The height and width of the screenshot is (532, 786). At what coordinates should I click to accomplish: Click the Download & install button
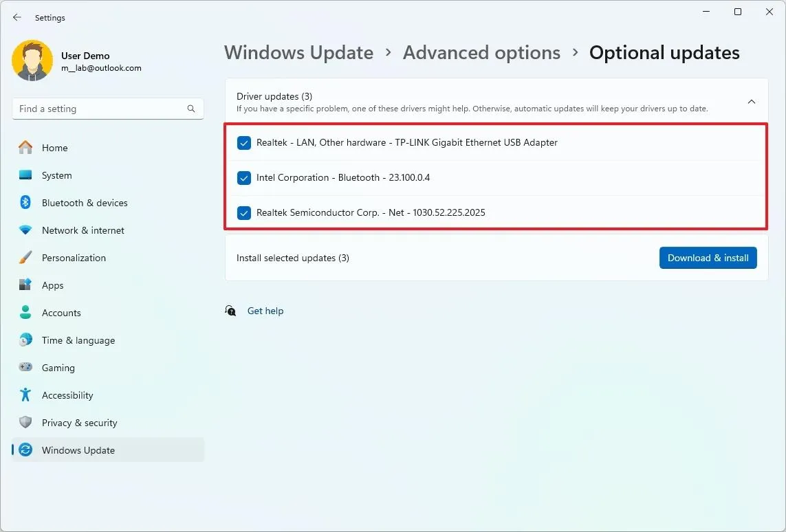coord(708,258)
